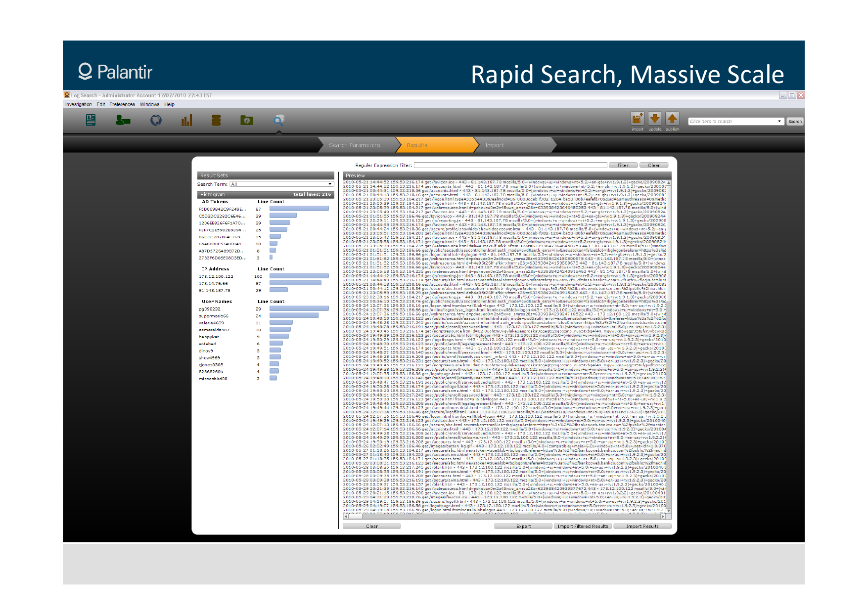This screenshot has width=868, height=613.
Task: Open the Windows menu
Action: point(149,104)
